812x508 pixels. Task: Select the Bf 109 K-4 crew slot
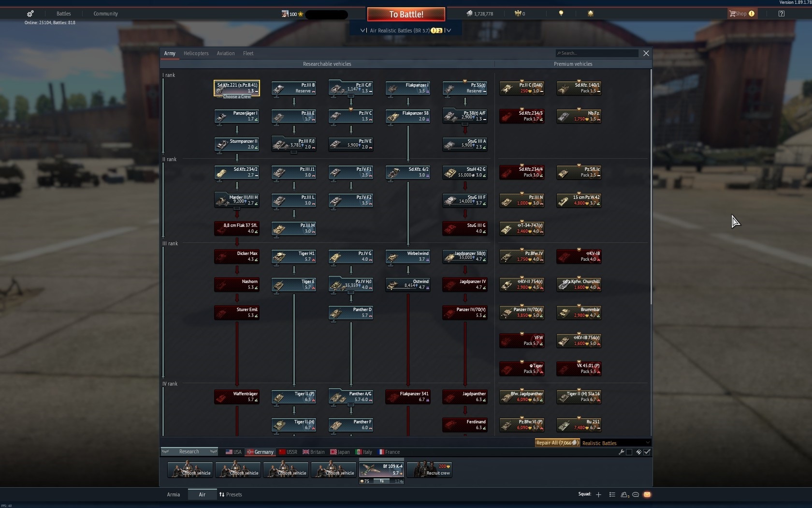pyautogui.click(x=381, y=469)
